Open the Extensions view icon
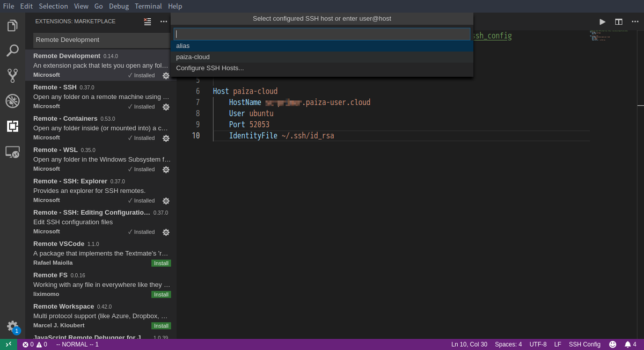The width and height of the screenshot is (644, 350). (x=12, y=126)
